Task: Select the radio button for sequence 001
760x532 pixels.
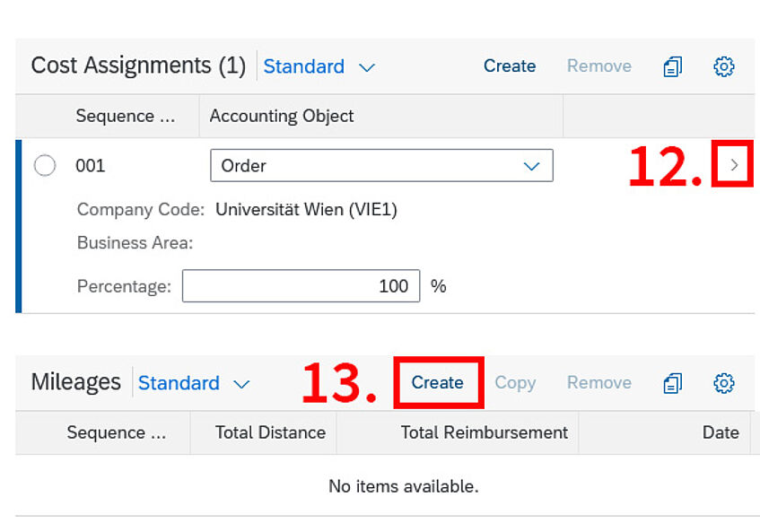Action: [45, 165]
